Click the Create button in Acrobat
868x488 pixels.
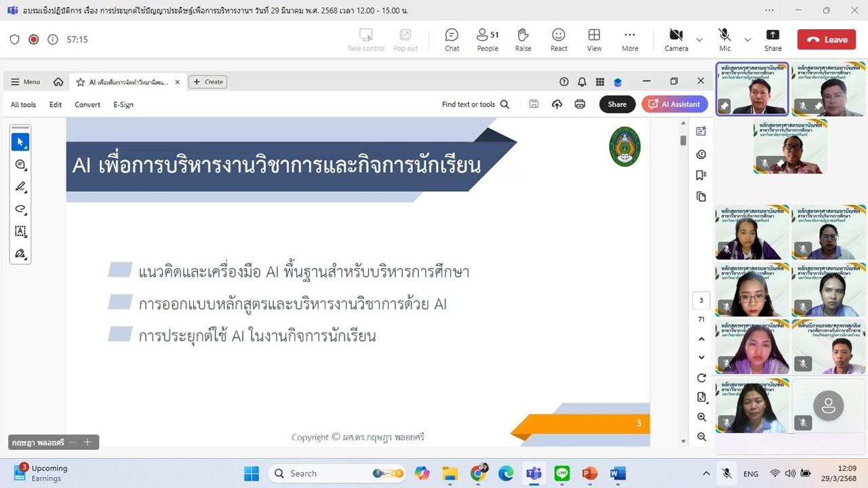click(x=208, y=82)
